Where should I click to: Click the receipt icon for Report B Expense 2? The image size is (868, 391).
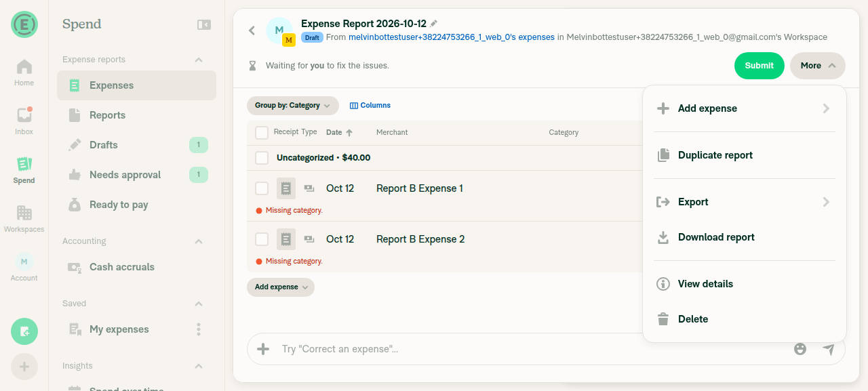pos(286,239)
